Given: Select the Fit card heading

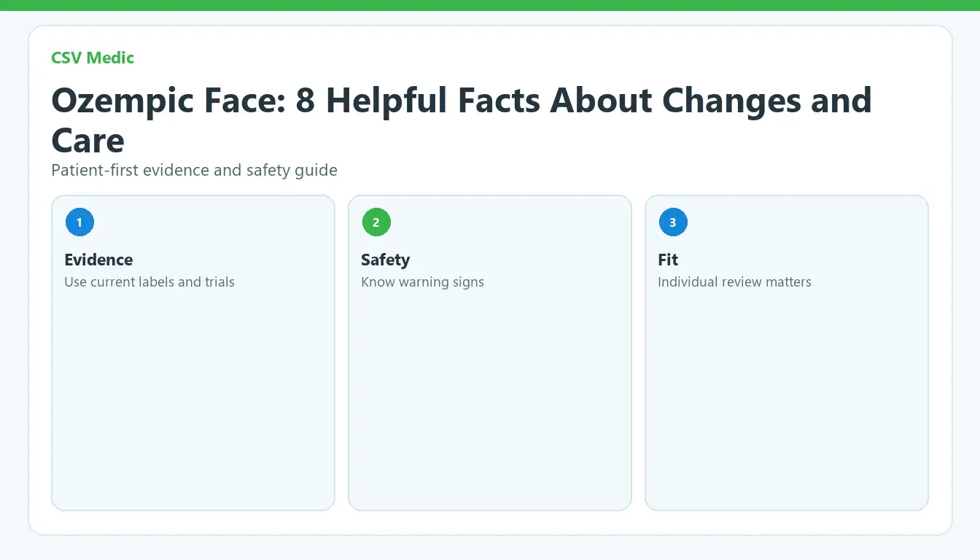Looking at the screenshot, I should 668,260.
